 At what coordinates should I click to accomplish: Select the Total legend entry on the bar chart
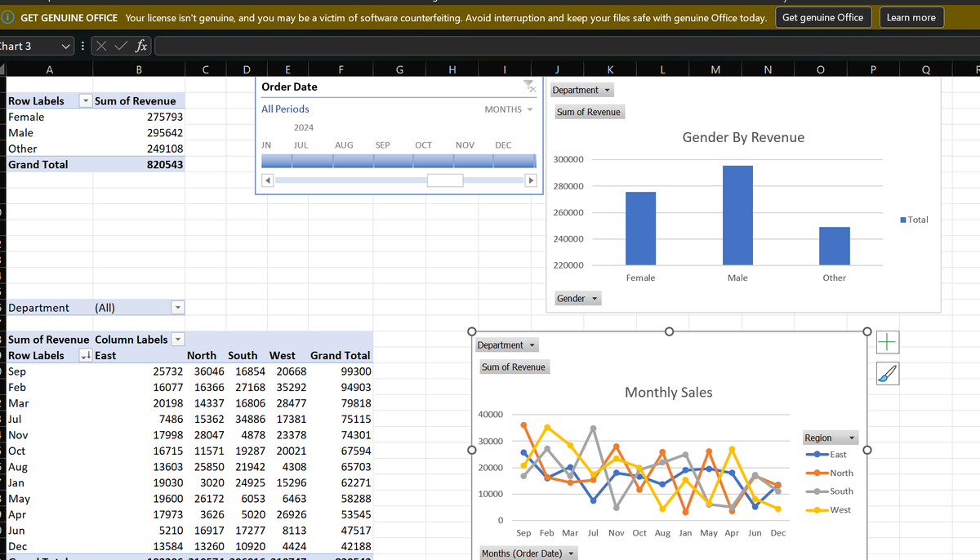(913, 220)
